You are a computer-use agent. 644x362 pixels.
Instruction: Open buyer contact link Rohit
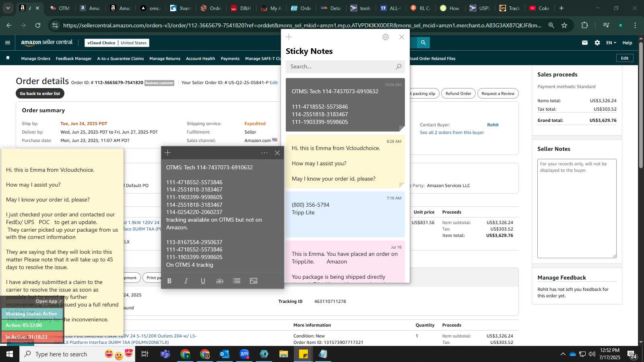tap(493, 125)
